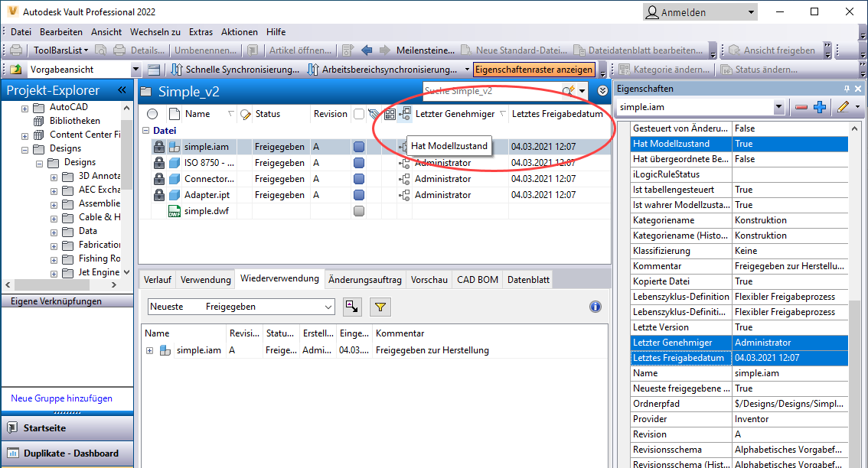The image size is (868, 468).
Task: Open the Datei menu
Action: 21,32
